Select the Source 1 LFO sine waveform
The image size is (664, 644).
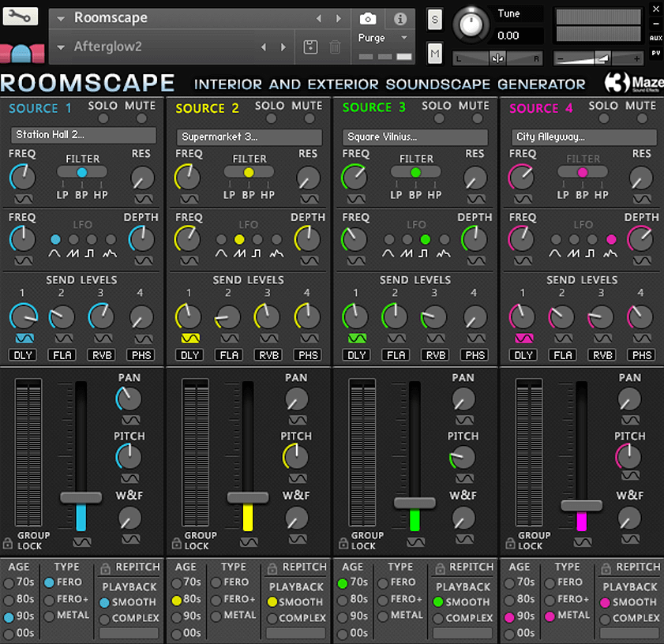55,240
